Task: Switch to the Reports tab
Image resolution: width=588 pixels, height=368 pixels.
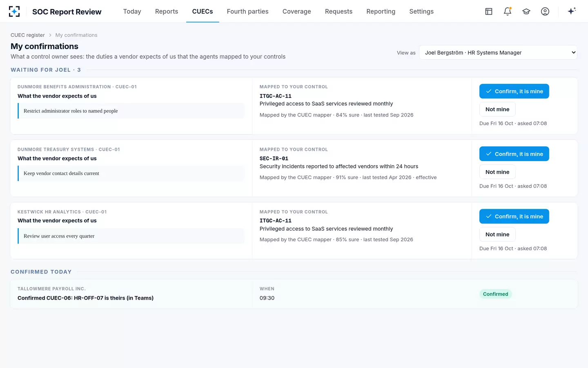Action: (167, 11)
